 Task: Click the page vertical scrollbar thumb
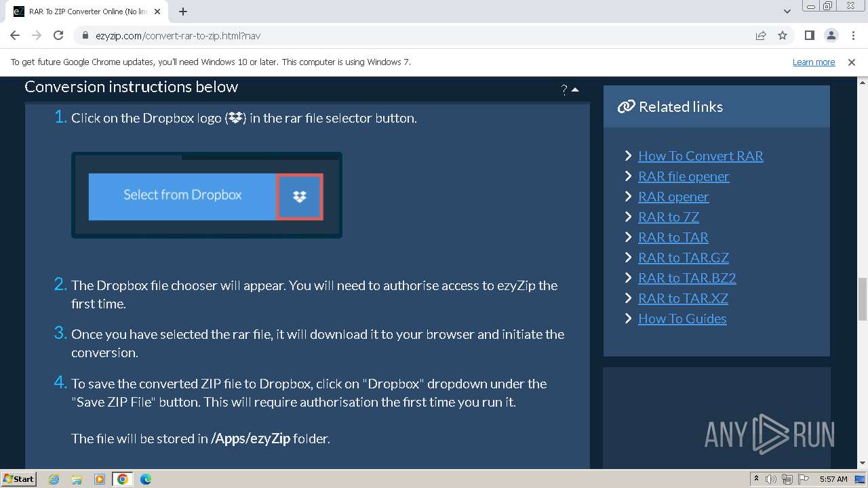coord(863,298)
